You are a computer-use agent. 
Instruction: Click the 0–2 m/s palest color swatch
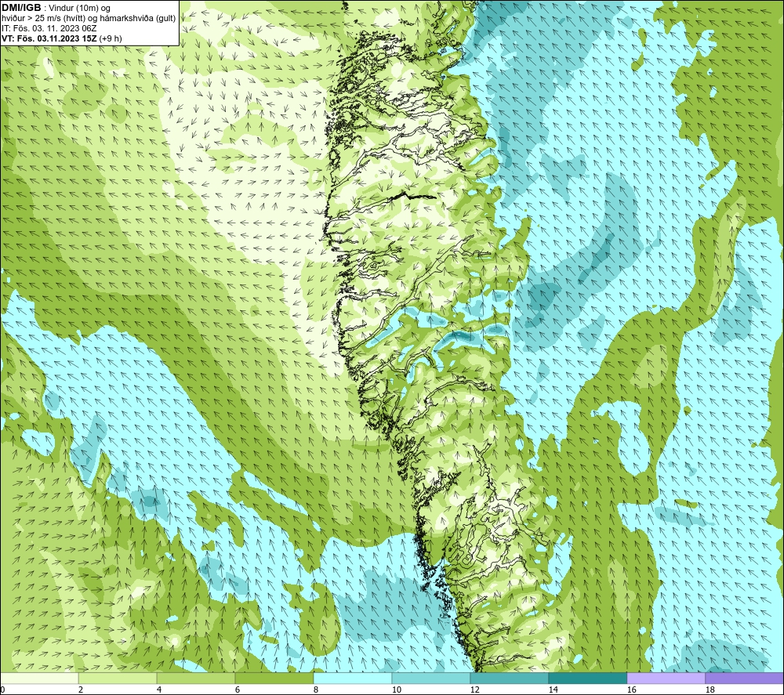[x=39, y=678]
